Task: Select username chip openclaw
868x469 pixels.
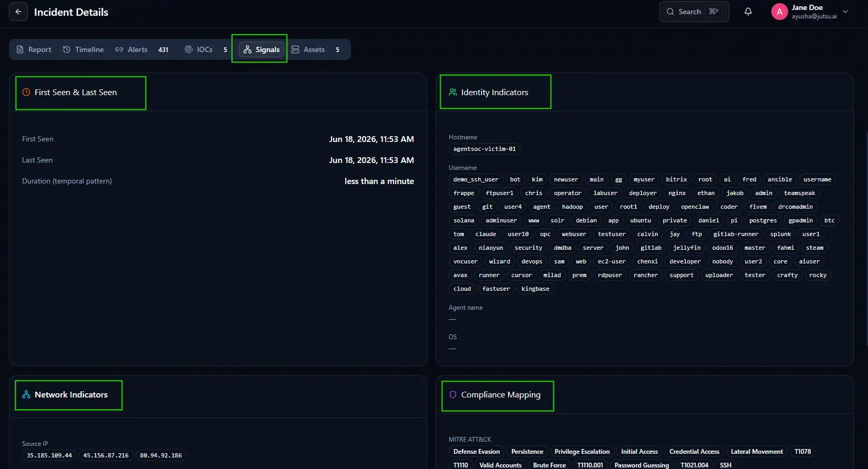Action: [695, 207]
